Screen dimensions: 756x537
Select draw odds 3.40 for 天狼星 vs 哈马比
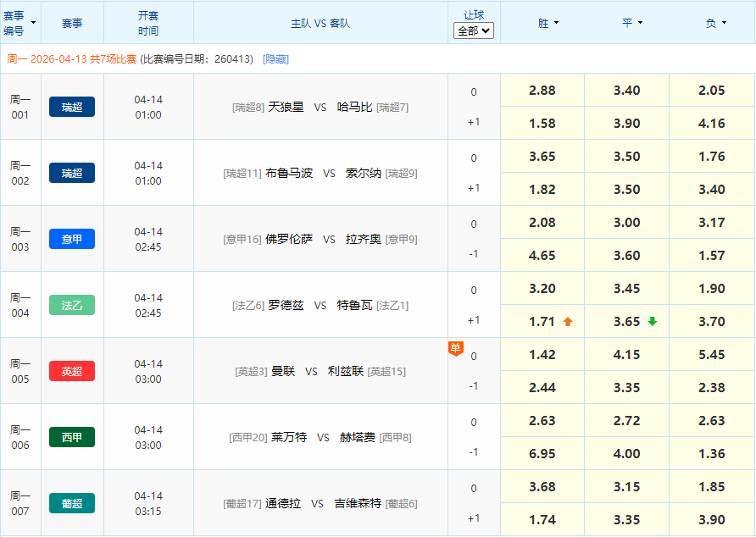(x=627, y=90)
